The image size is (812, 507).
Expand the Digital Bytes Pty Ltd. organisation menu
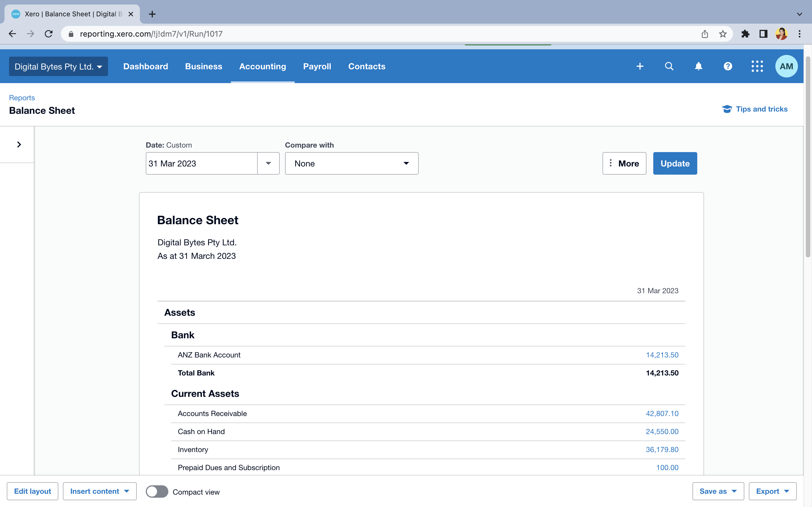coord(58,66)
